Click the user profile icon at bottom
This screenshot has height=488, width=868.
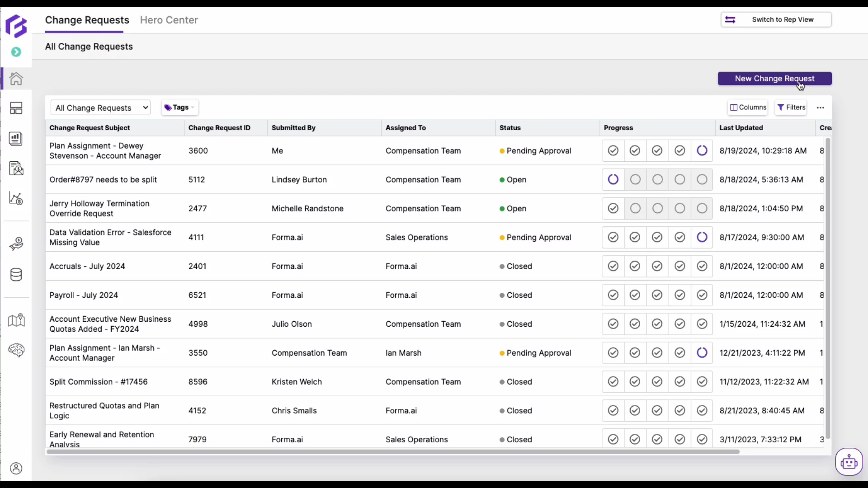pyautogui.click(x=16, y=469)
